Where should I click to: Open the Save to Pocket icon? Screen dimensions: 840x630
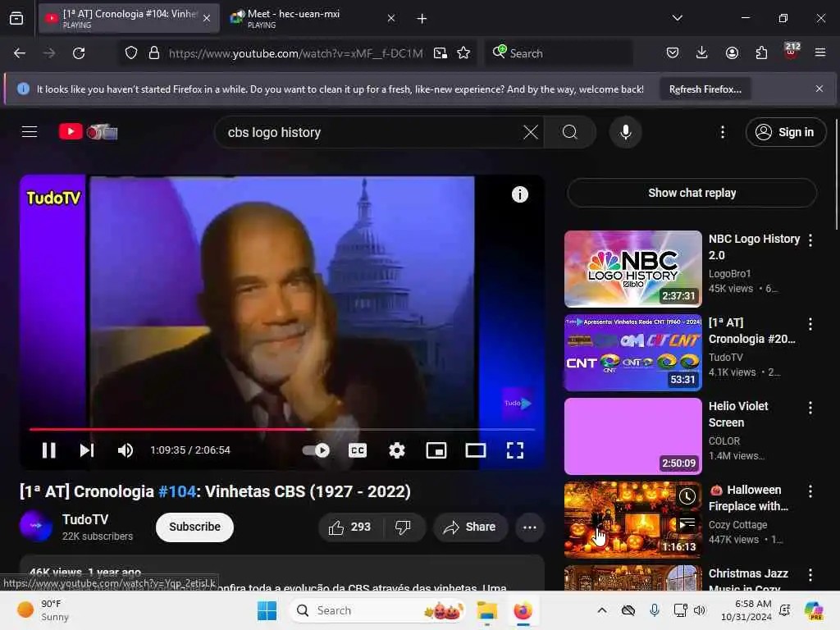click(x=673, y=52)
